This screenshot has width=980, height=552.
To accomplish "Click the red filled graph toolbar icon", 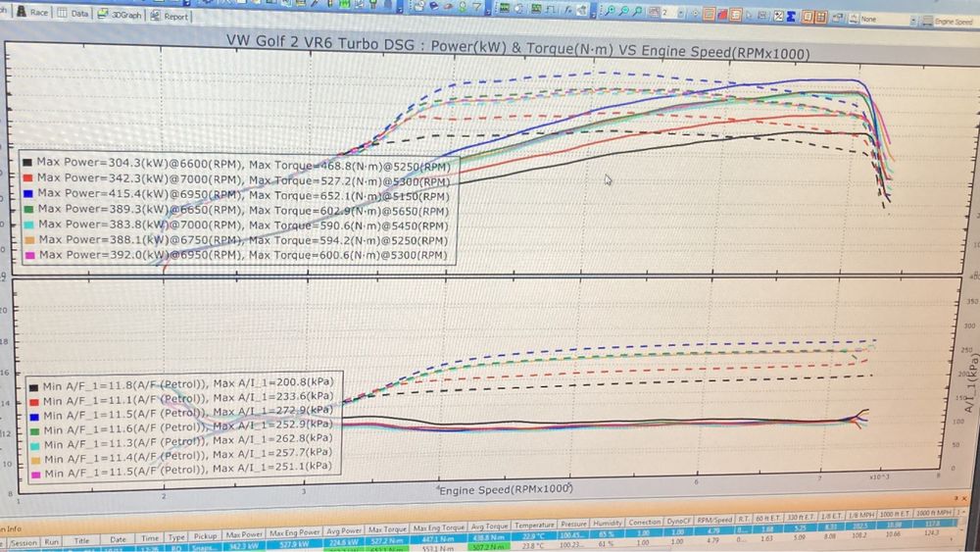I will [722, 15].
